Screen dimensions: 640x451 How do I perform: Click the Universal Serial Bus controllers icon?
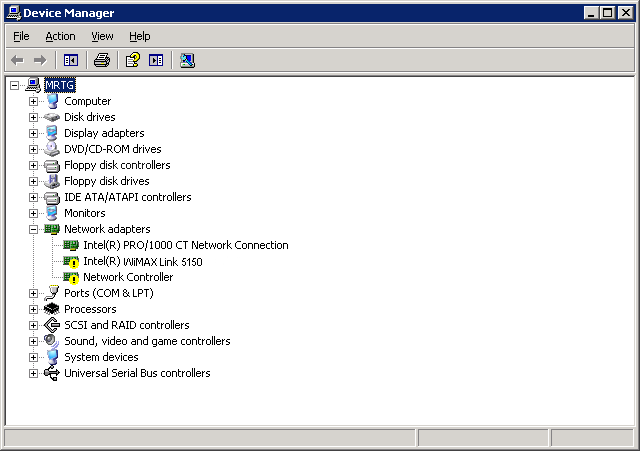52,373
